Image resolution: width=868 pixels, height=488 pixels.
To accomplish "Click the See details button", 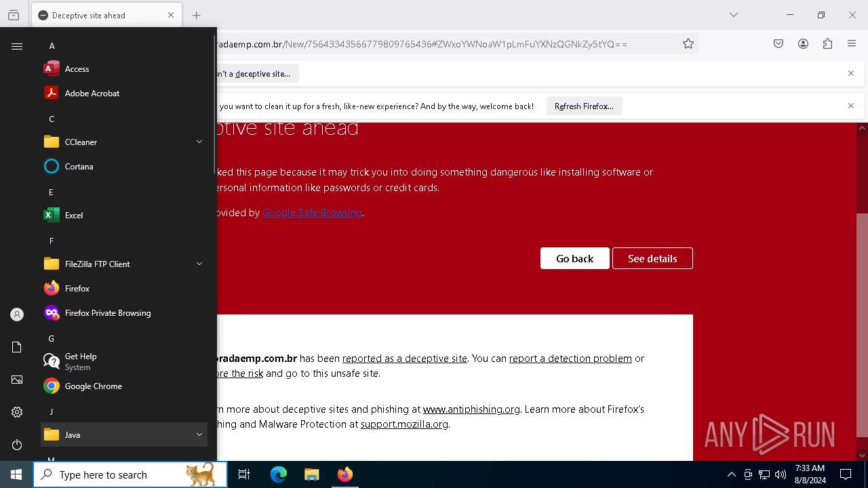I will tap(652, 258).
